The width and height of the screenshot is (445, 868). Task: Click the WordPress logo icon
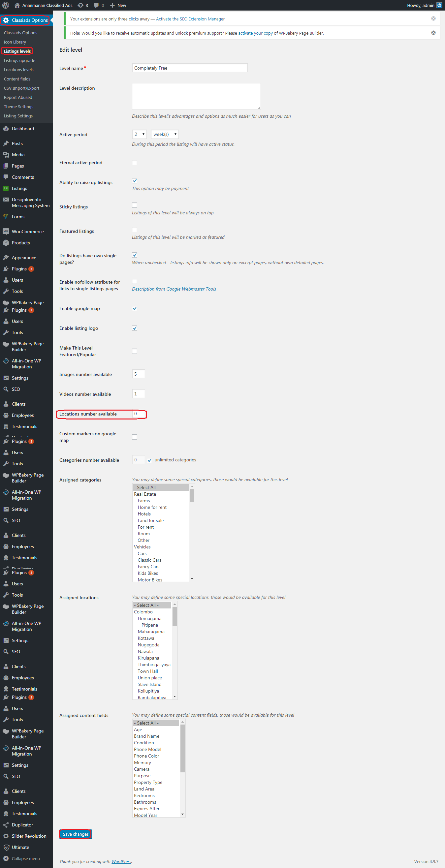tap(6, 5)
